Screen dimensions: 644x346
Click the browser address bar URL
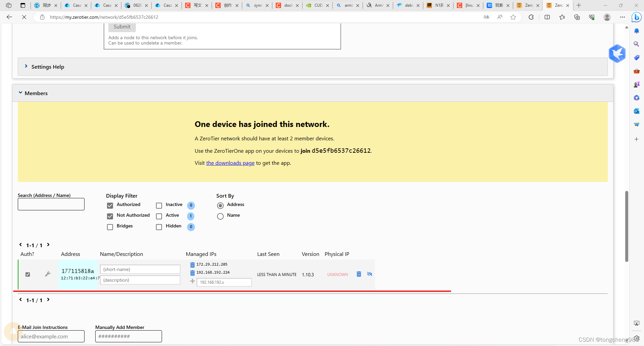[104, 17]
